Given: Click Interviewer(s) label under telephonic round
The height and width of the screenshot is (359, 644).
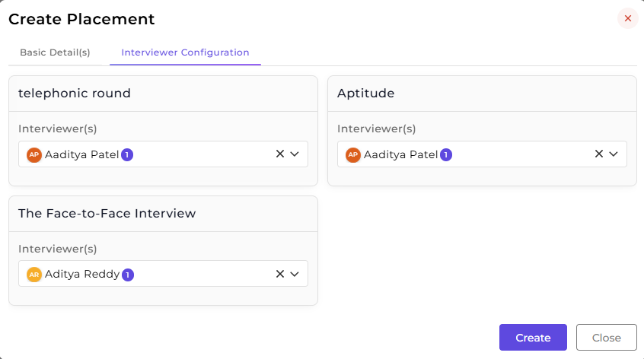Looking at the screenshot, I should 58,129.
